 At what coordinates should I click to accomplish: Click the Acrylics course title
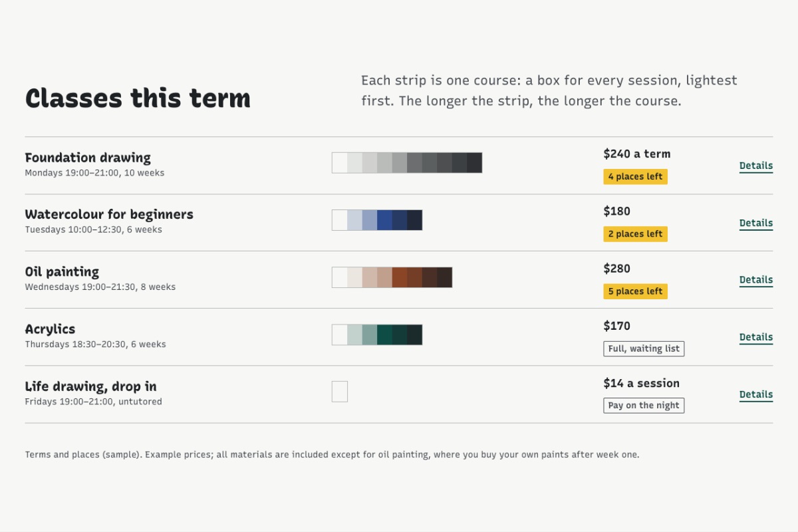coord(50,329)
